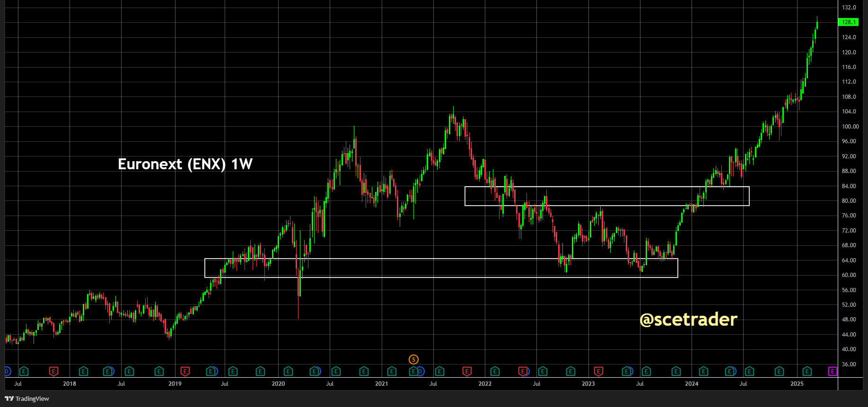Click the blue dividend marker before Jul 2017
This screenshot has height=407, width=868.
(x=7, y=372)
